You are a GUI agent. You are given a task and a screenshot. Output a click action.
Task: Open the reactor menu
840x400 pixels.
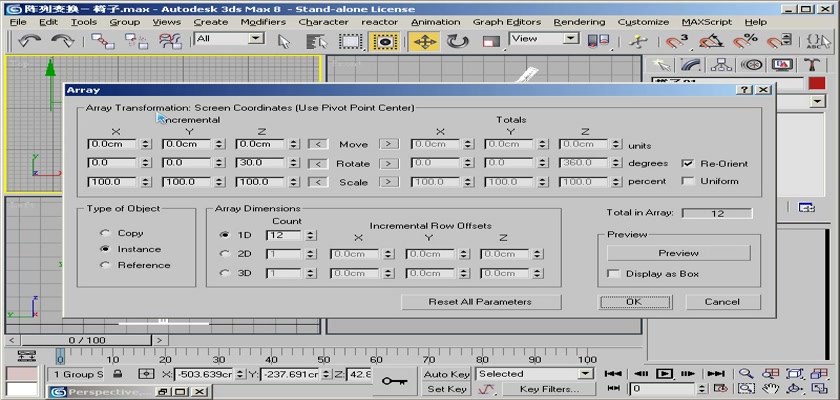tap(379, 22)
